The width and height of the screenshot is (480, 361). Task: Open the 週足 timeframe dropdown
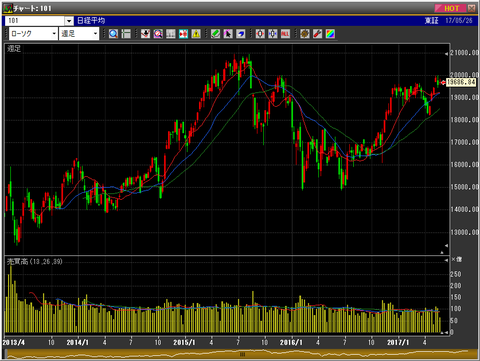tap(79, 34)
